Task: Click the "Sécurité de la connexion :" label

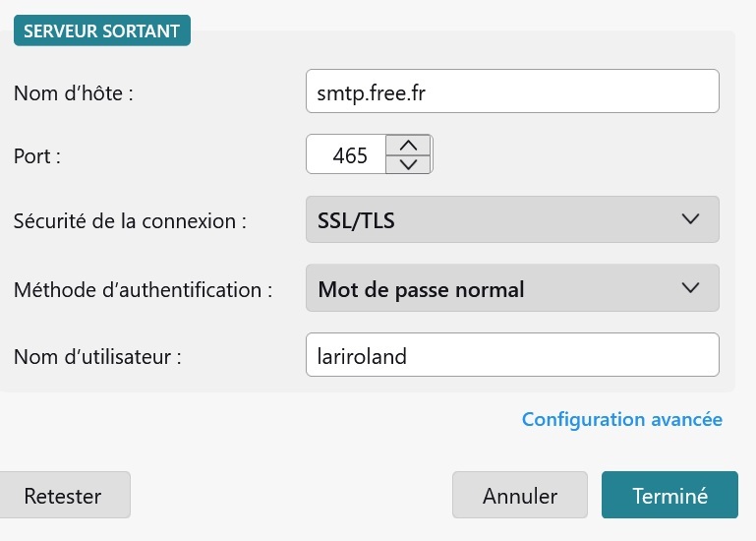Action: [x=130, y=220]
